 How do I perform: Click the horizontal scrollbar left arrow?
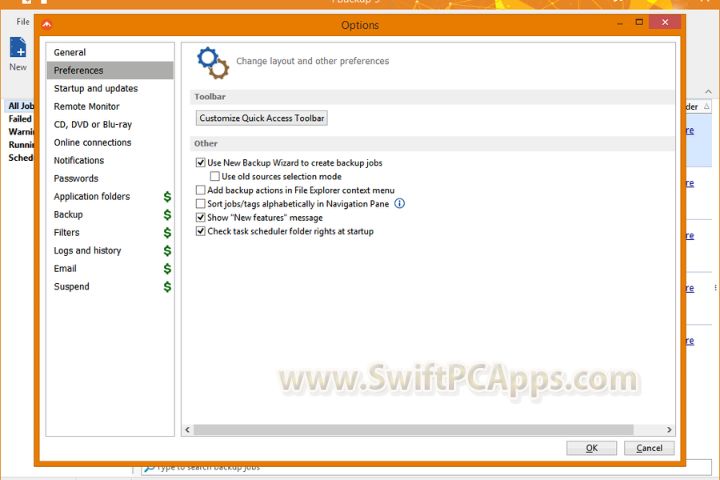pos(187,430)
